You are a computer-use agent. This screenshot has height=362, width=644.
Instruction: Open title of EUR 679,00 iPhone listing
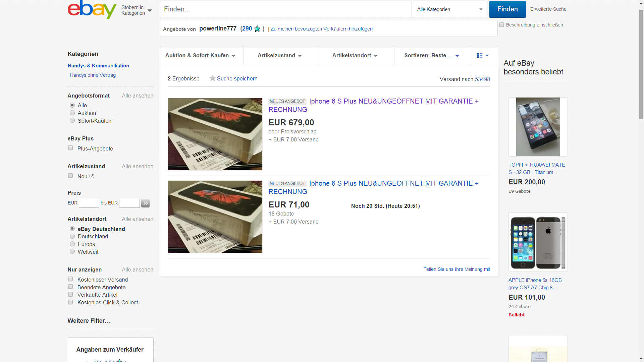coord(373,105)
